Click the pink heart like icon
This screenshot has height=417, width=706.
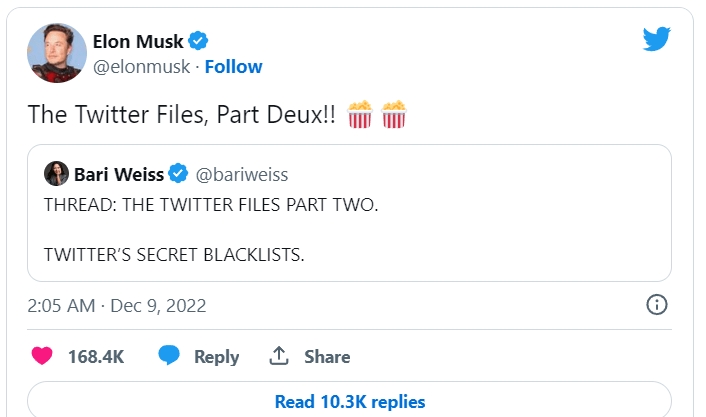coord(42,356)
